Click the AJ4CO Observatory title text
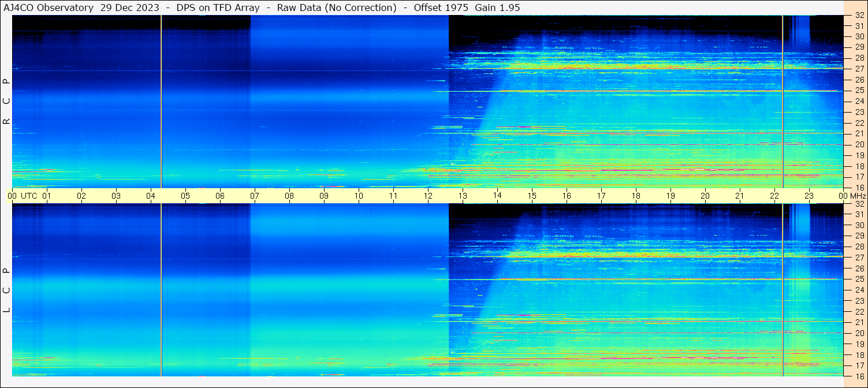Screen dimensions: 868x388 point(48,8)
